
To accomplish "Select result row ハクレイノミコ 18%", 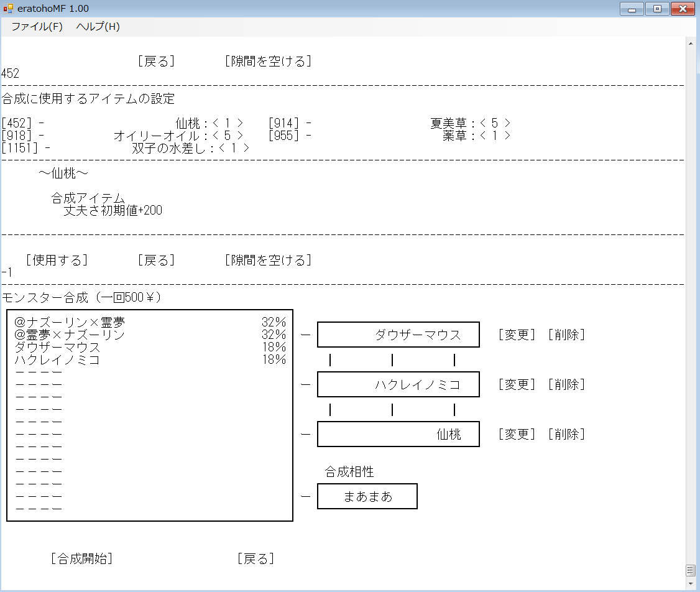I will point(150,359).
